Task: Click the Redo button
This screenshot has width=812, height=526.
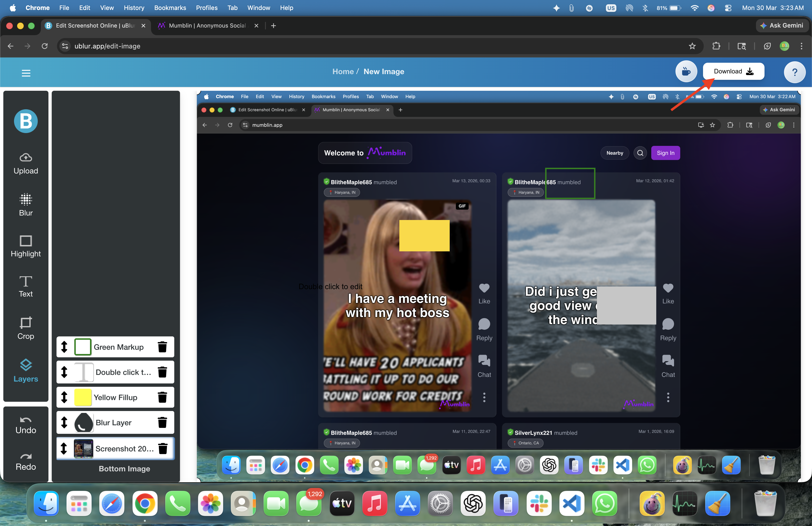Action: (x=26, y=462)
